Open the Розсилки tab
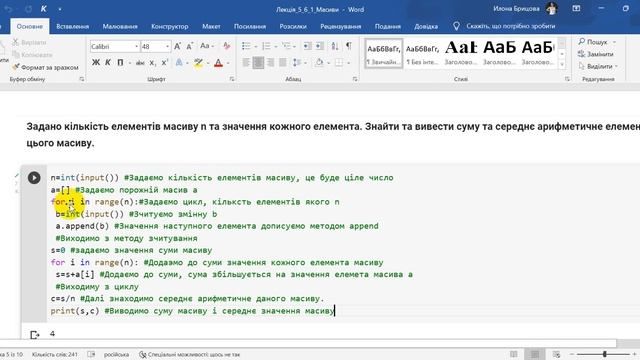 293,26
